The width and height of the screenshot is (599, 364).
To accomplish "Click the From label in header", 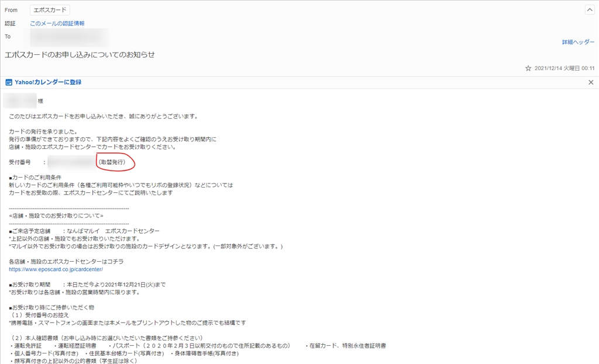I will pyautogui.click(x=11, y=10).
